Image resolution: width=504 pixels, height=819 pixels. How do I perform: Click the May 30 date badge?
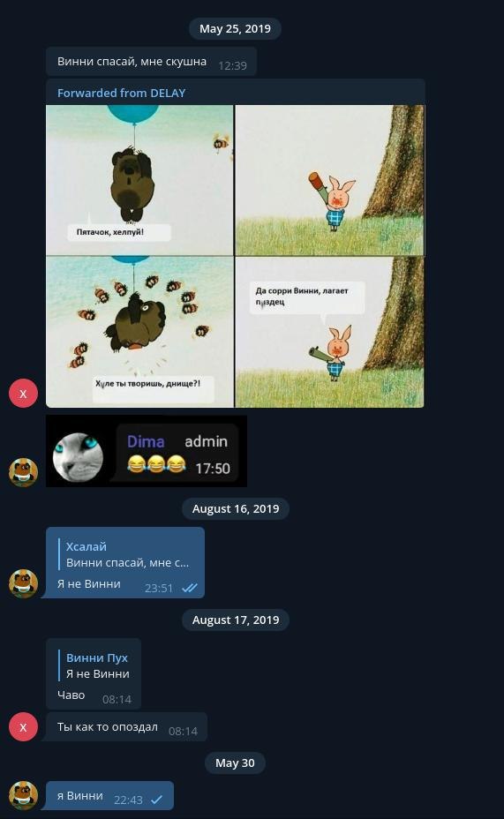click(x=235, y=763)
